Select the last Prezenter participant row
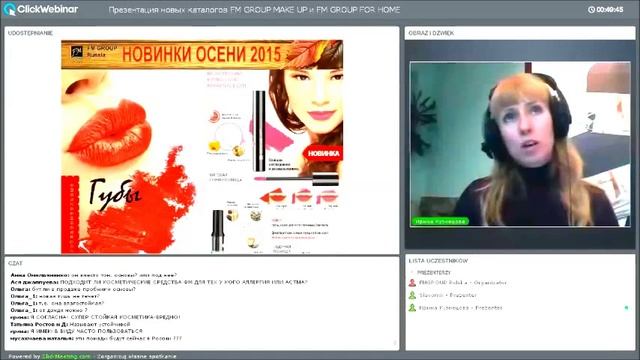This screenshot has width=640, height=360. point(520,308)
